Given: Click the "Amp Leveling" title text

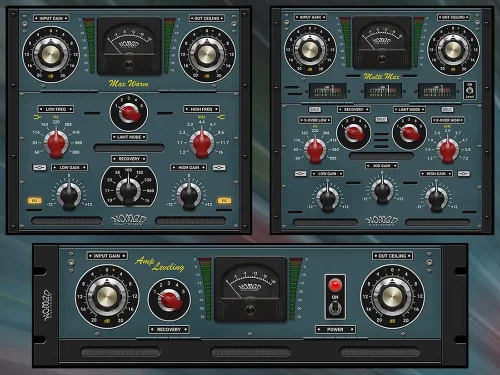Looking at the screenshot, I should pyautogui.click(x=160, y=264).
